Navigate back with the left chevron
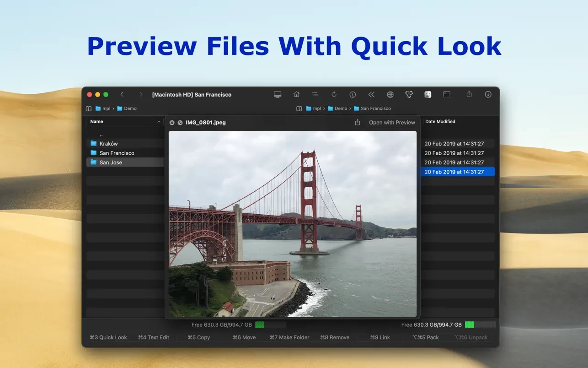Viewport: 588px width, 368px height. (122, 94)
